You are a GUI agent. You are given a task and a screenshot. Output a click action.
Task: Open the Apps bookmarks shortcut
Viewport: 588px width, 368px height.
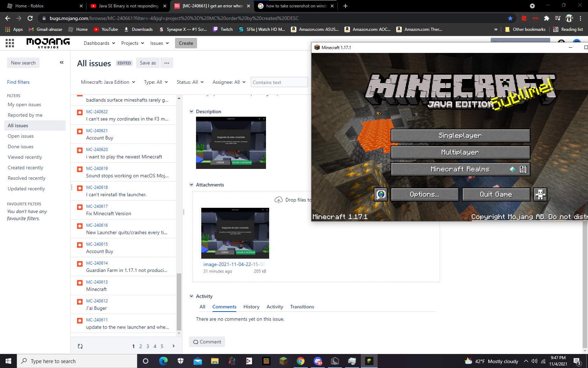(14, 29)
